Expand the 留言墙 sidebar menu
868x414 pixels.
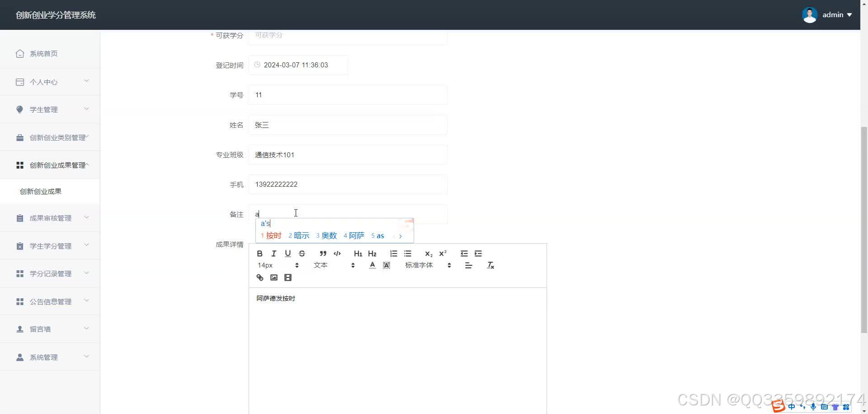[50, 329]
